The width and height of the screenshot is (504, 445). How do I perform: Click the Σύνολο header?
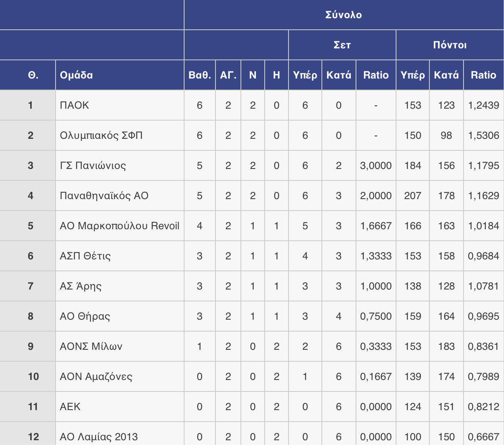[344, 15]
